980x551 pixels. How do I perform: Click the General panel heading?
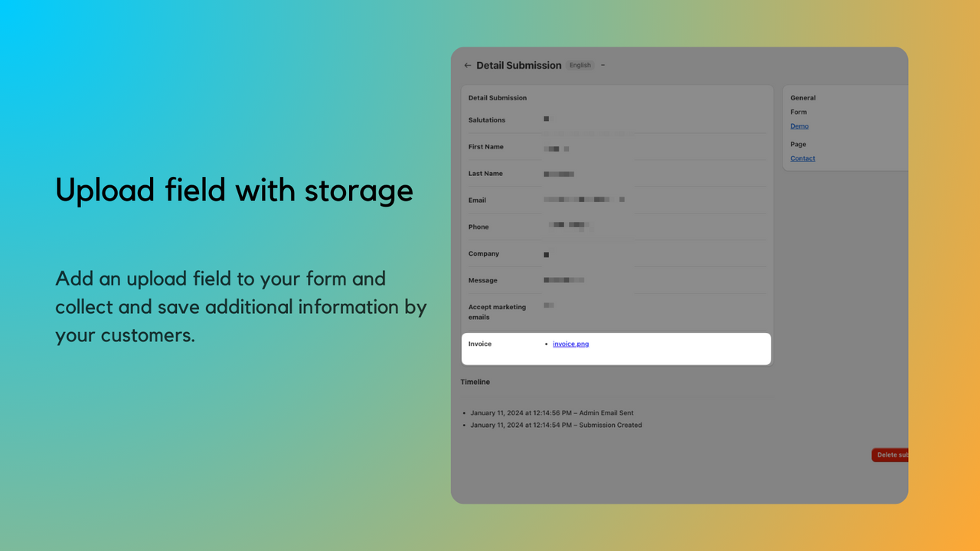tap(803, 98)
